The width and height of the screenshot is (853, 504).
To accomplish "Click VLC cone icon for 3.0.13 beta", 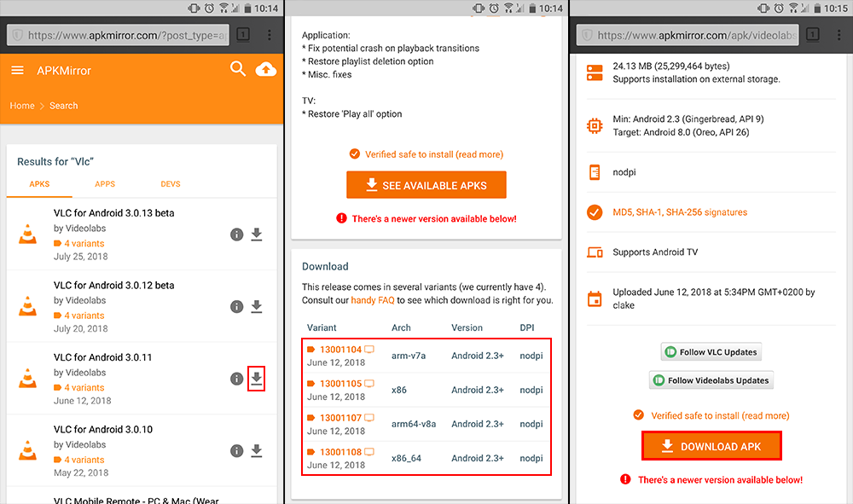I will click(28, 234).
